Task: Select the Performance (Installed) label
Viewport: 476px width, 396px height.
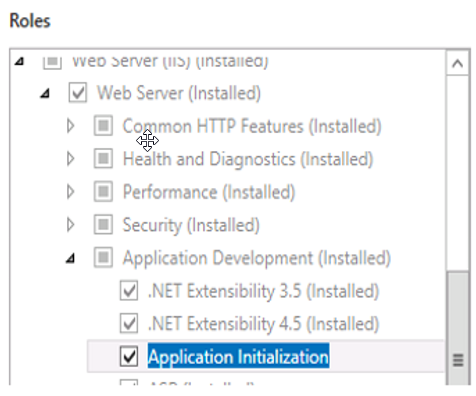Action: coord(209,192)
